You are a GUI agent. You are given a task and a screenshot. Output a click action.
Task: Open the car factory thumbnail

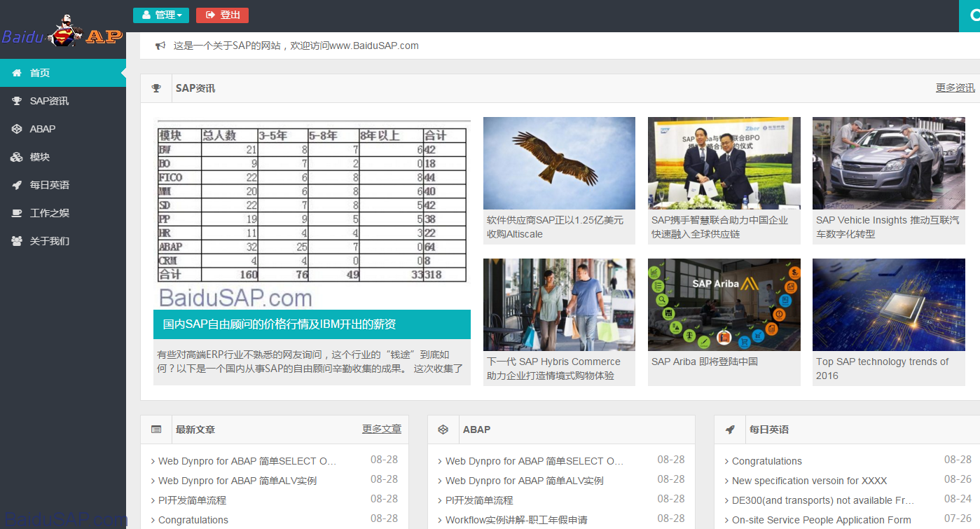pyautogui.click(x=888, y=163)
